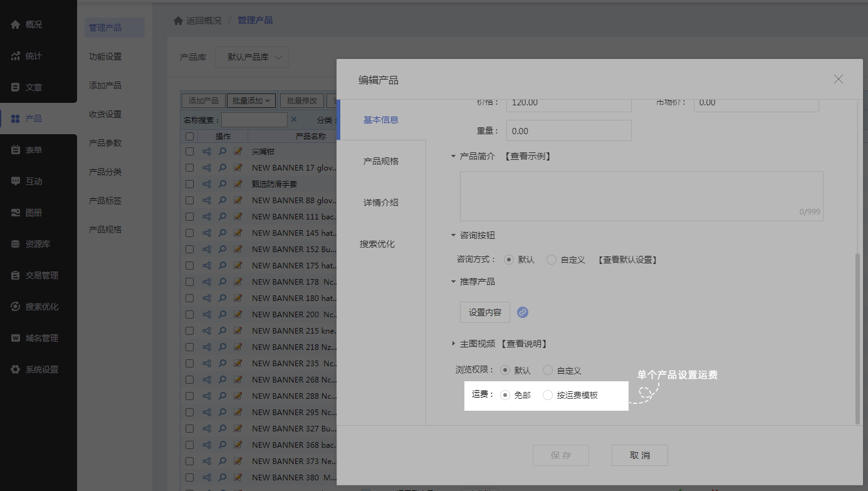Click the dialog's vertical scrollbar
The width and height of the screenshot is (868, 491).
click(x=857, y=339)
